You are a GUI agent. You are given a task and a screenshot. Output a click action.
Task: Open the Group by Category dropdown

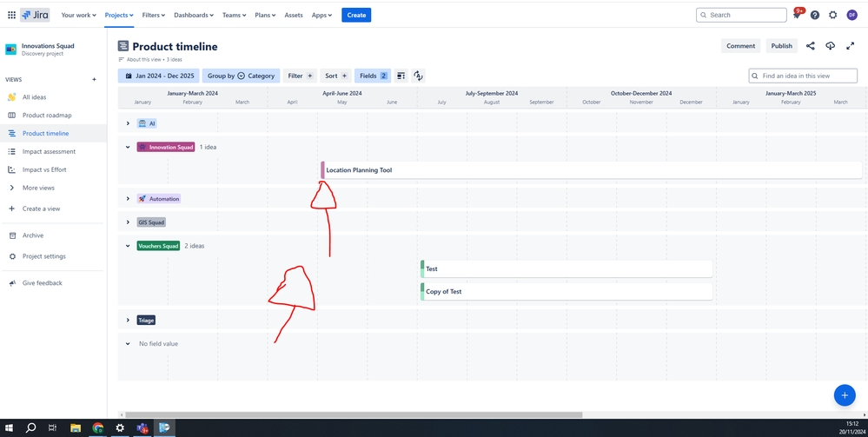pyautogui.click(x=241, y=76)
